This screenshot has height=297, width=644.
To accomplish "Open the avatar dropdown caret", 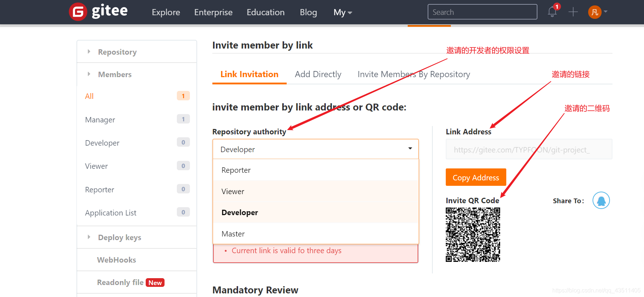I will (606, 12).
